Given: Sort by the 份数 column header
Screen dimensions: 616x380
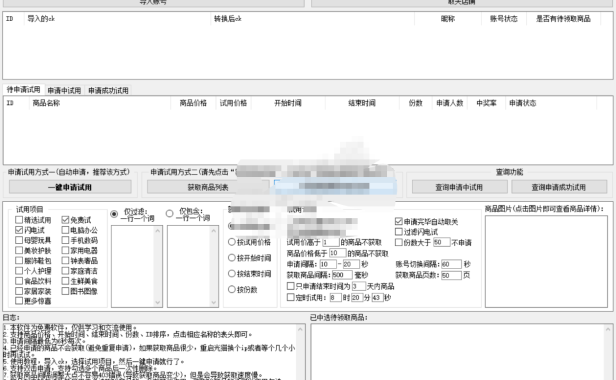Looking at the screenshot, I should click(x=415, y=103).
